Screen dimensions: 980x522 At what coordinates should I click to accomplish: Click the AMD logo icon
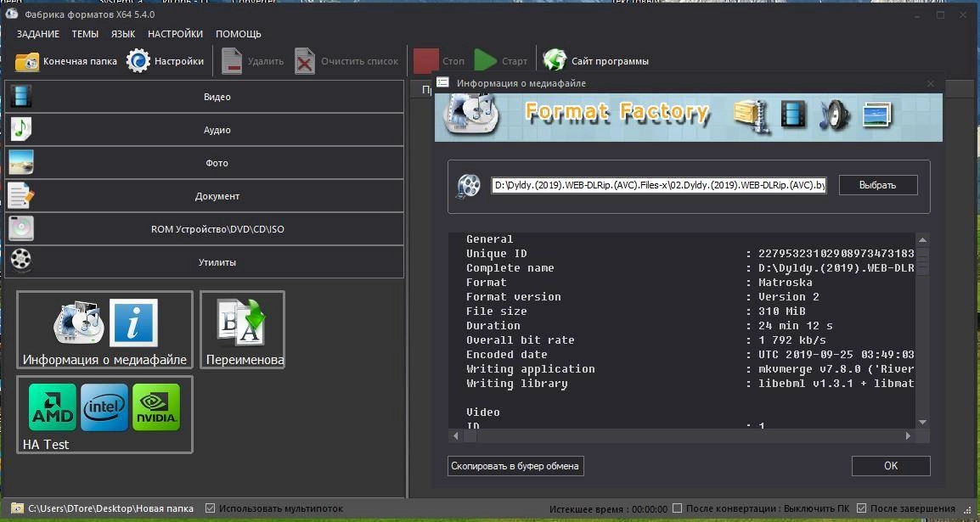[x=53, y=407]
